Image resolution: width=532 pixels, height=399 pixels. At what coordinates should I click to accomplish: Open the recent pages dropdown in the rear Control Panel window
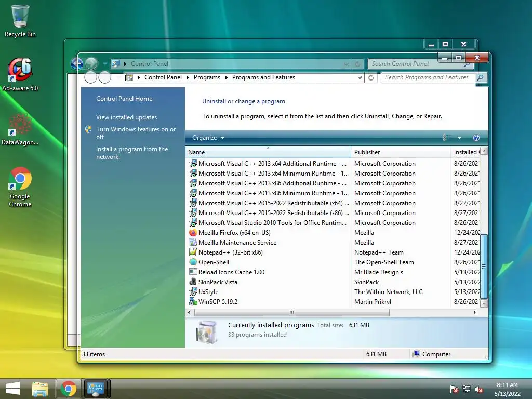[x=105, y=64]
